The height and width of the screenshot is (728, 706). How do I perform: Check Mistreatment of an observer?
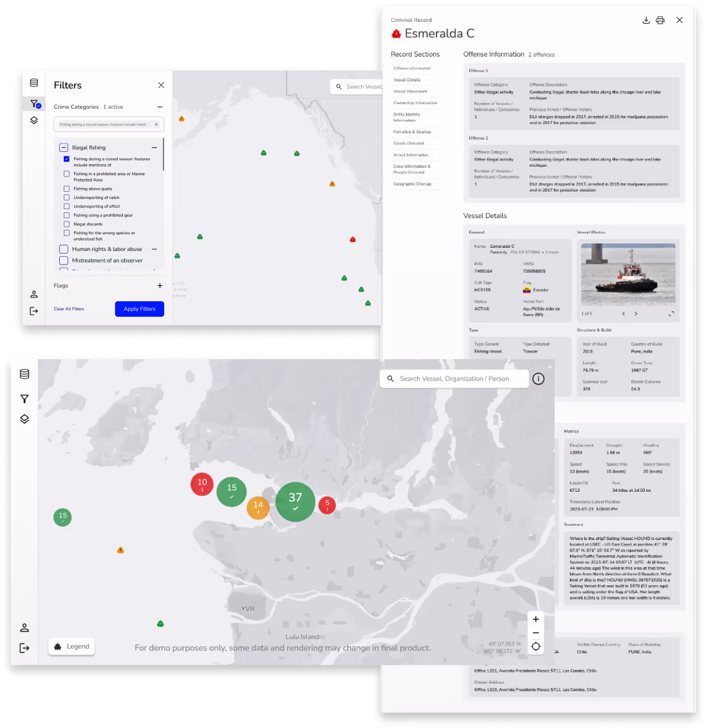[x=64, y=261]
